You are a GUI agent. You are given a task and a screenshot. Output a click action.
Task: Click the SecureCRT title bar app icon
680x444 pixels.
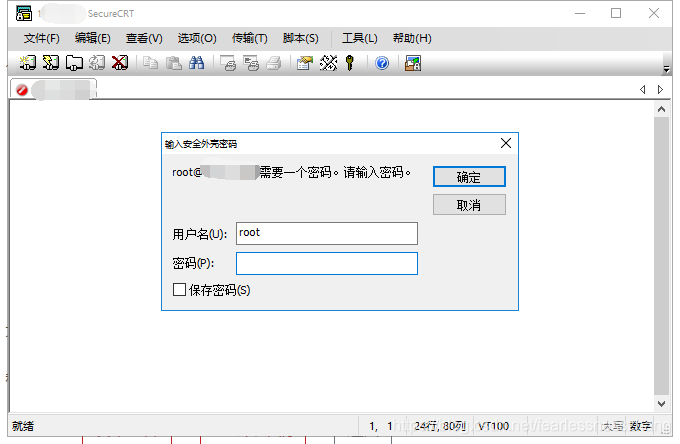coord(24,13)
